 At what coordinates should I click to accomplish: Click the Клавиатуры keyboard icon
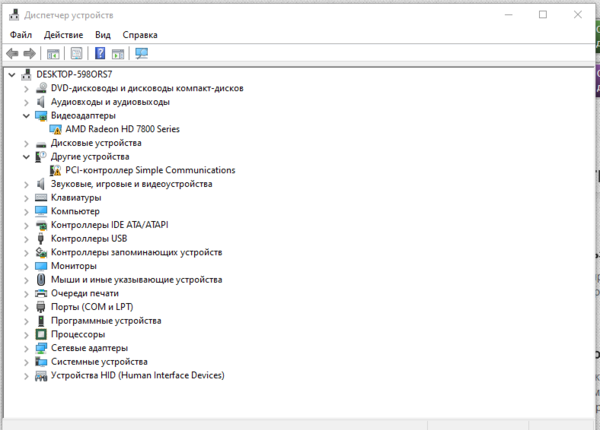[x=41, y=197]
